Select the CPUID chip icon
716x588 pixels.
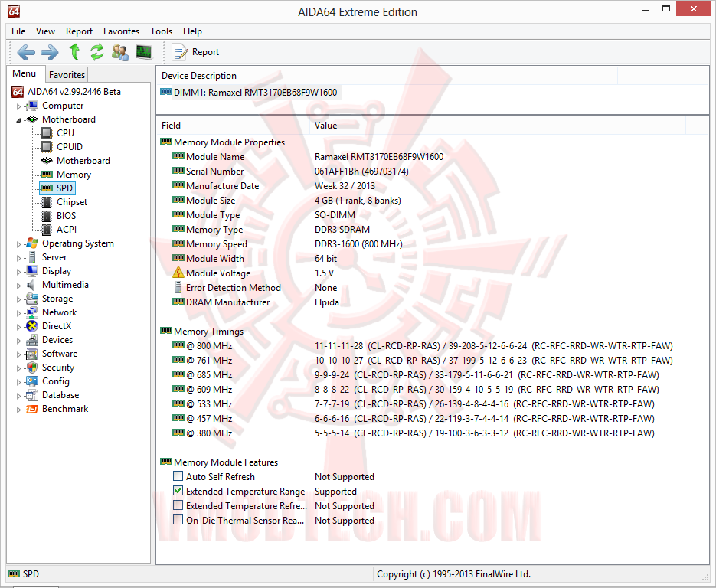(46, 146)
